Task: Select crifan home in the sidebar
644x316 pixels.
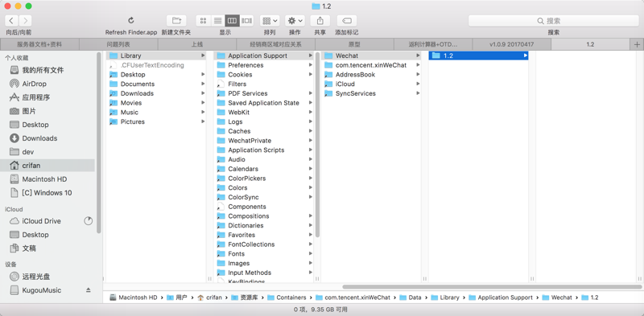Action: (47, 166)
